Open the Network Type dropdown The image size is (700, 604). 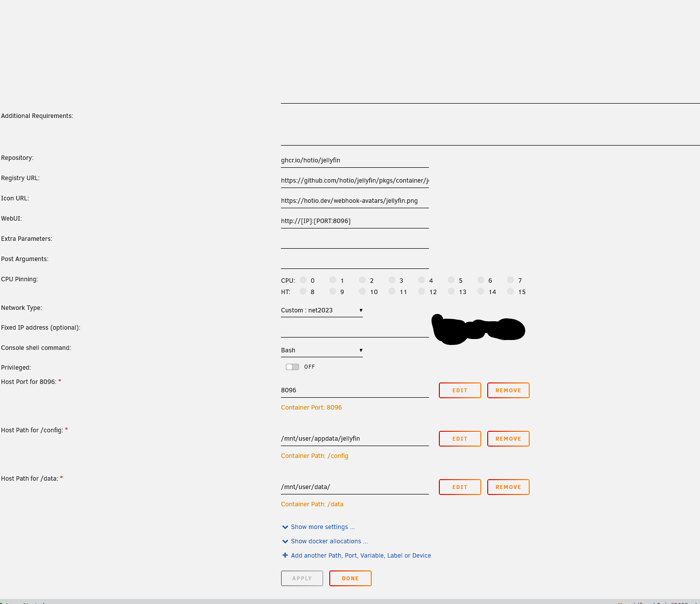point(321,310)
